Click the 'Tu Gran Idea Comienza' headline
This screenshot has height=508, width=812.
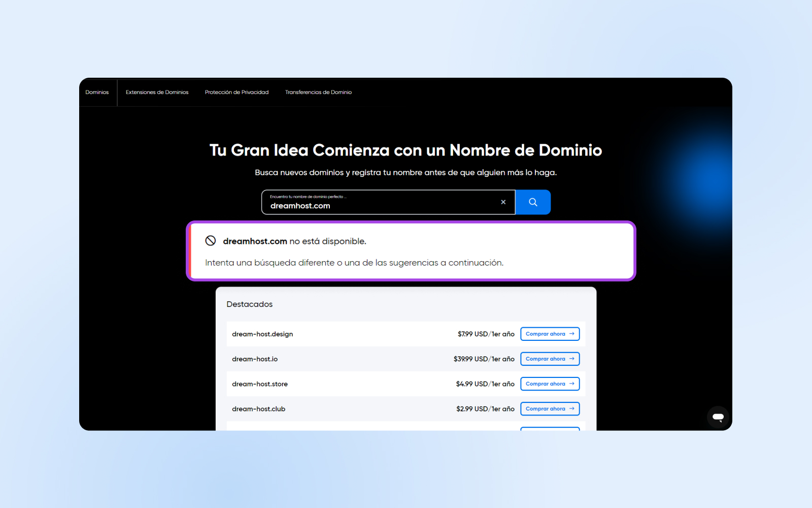pos(405,150)
